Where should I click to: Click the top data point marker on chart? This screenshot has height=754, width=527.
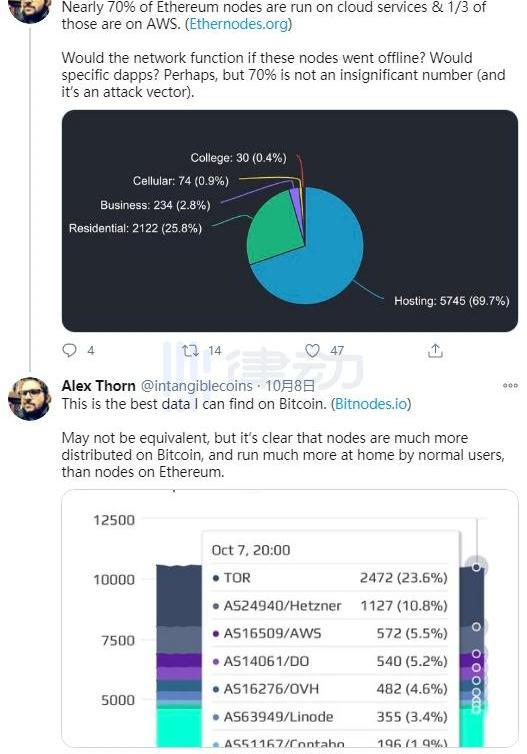point(476,567)
